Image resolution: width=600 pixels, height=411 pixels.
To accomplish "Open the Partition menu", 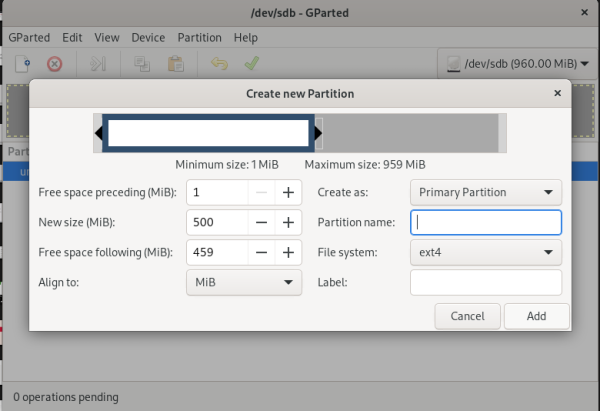I will (x=199, y=37).
